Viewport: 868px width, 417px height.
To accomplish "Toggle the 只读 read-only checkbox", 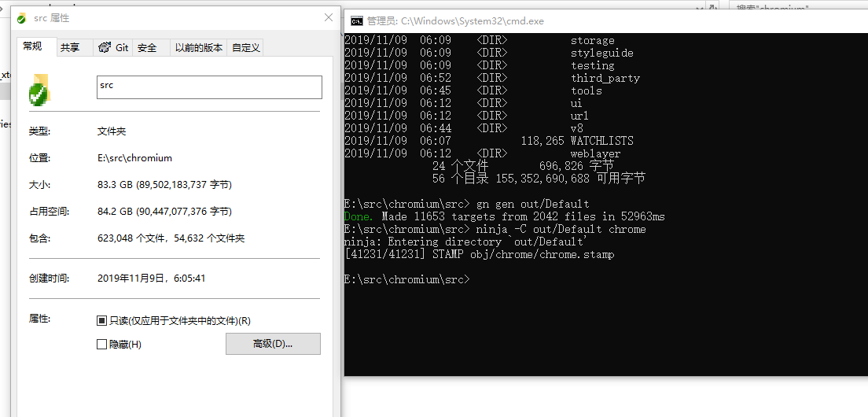I will 101,321.
